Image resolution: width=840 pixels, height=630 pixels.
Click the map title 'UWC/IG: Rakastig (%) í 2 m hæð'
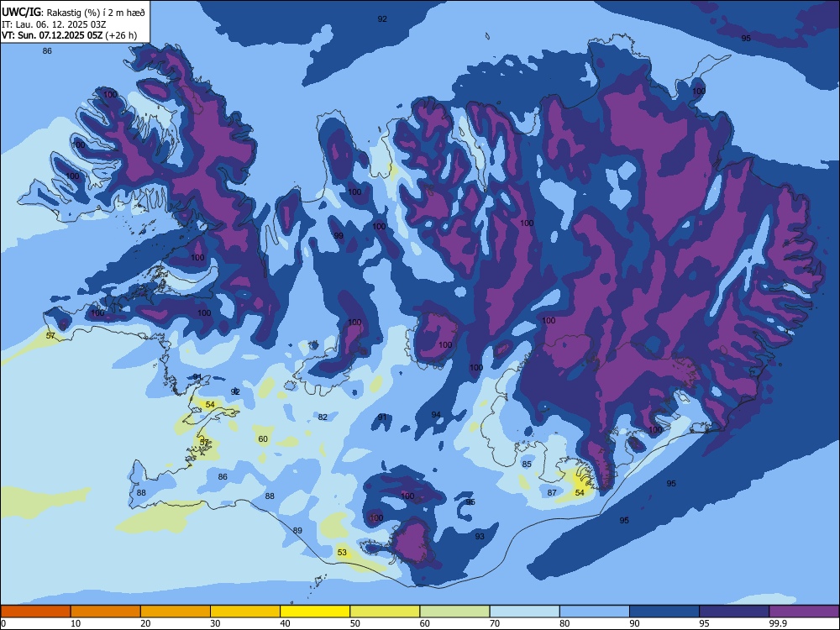73,13
